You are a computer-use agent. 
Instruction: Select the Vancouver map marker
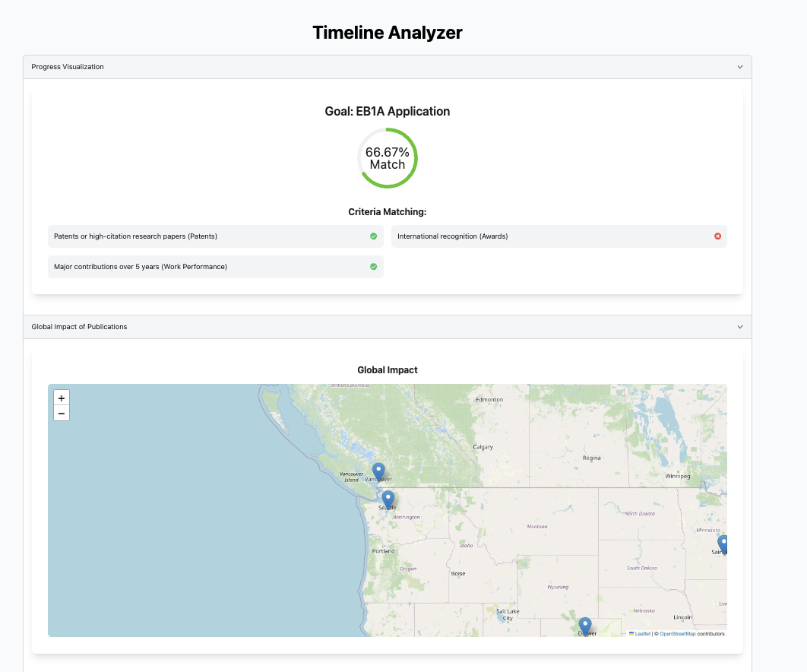pyautogui.click(x=378, y=471)
